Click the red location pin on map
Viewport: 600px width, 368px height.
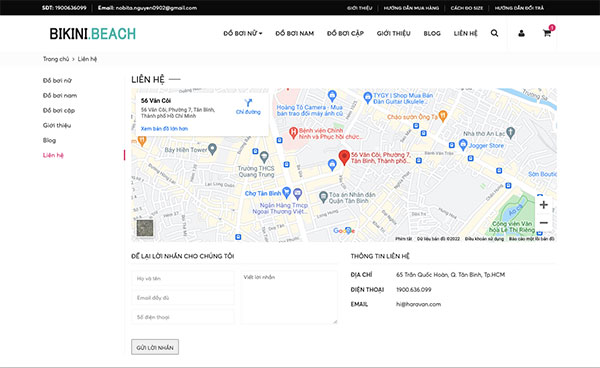click(344, 157)
